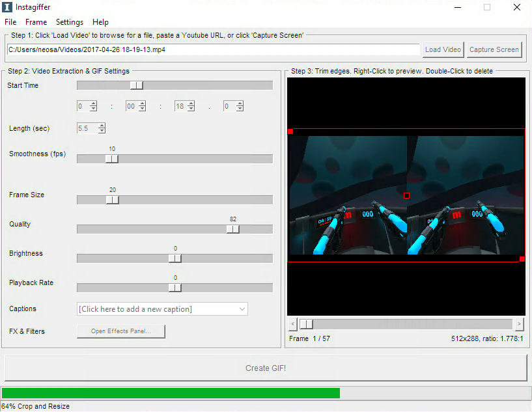Image resolution: width=532 pixels, height=412 pixels.
Task: Click the bottom-right red crop handle
Action: [522, 259]
